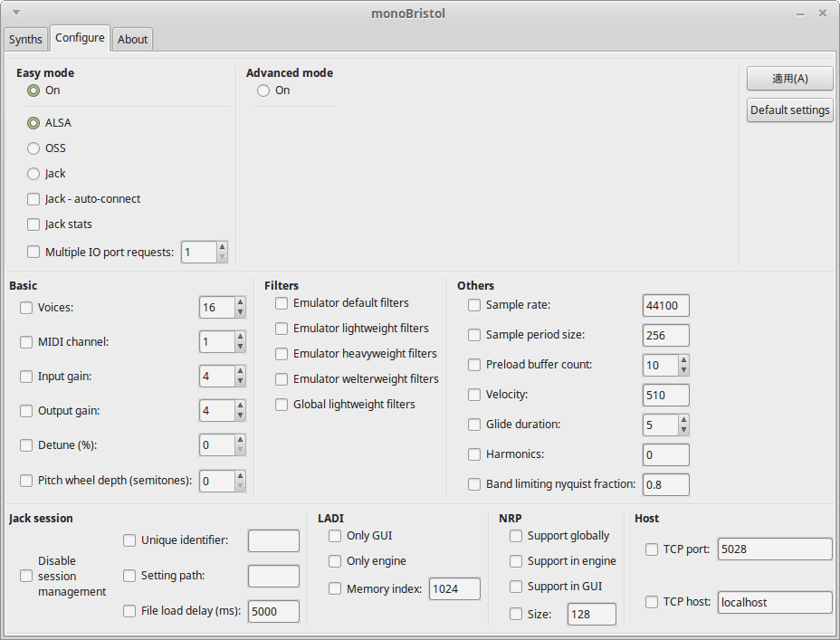This screenshot has height=640, width=840.
Task: Switch to the About tab
Action: 132,39
